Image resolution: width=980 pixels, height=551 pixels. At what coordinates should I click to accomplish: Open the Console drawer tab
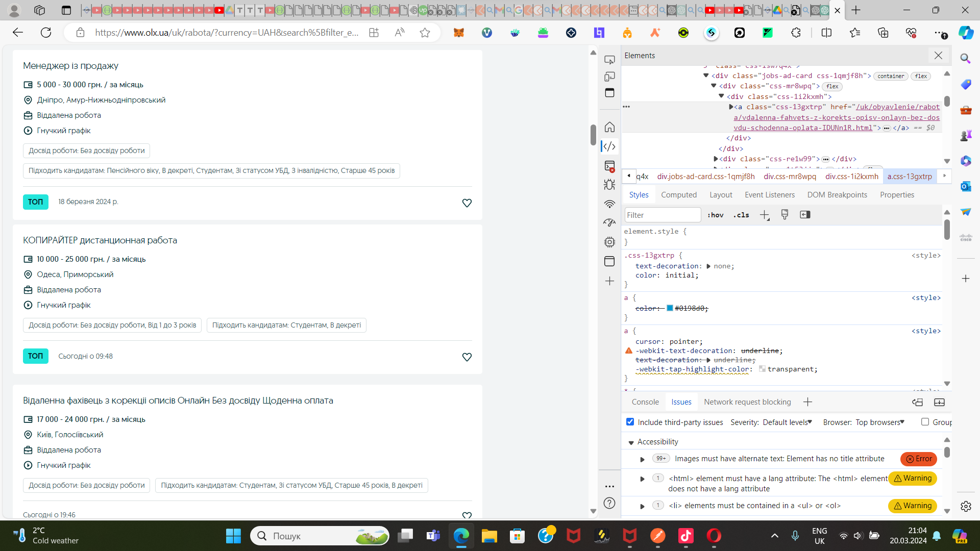645,402
